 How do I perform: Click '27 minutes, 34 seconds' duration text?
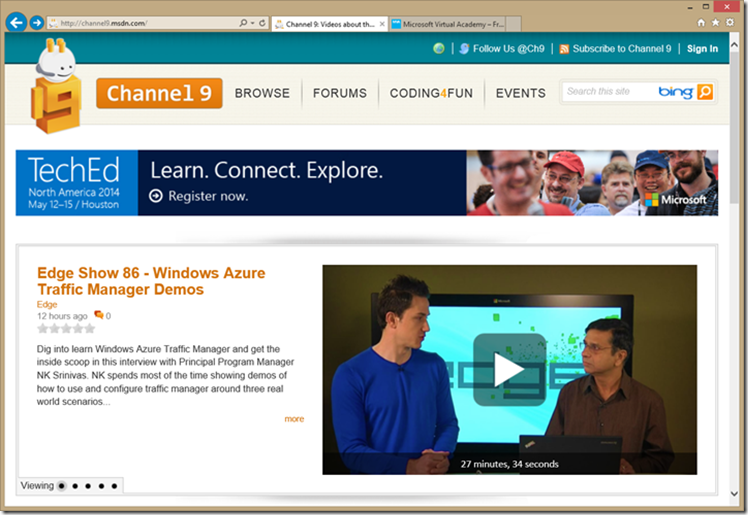point(509,464)
